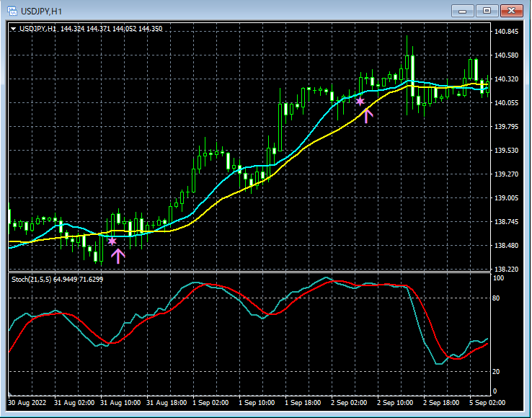Viewport: 532px width, 418px height.
Task: Click the 138.745 price axis label
Action: click(x=507, y=221)
